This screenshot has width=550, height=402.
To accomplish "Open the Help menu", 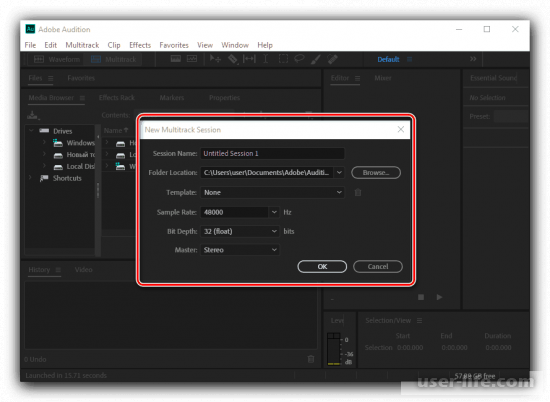I will (265, 45).
